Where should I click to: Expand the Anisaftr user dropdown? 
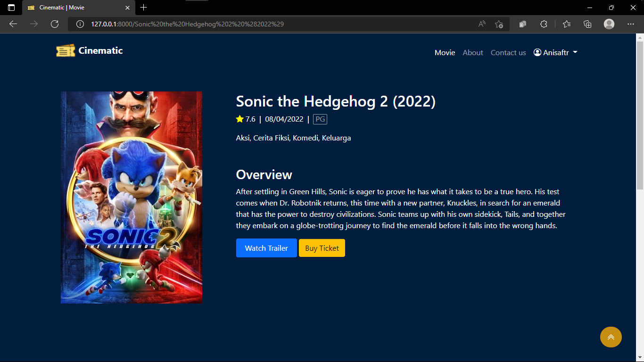tap(555, 52)
